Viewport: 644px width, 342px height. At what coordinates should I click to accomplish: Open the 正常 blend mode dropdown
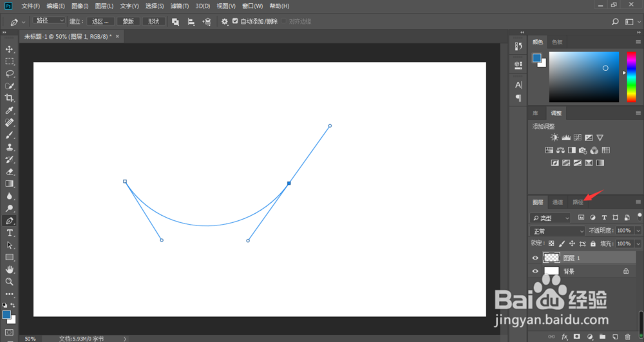(x=557, y=231)
